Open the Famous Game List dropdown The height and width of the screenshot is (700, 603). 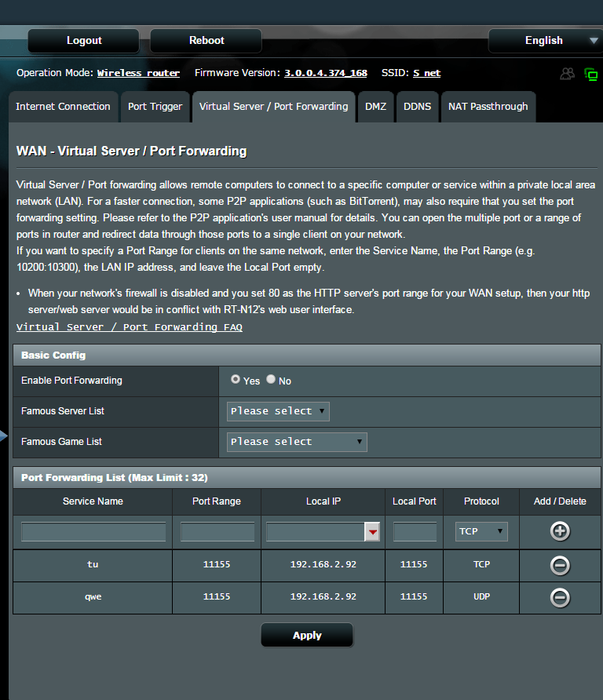coord(297,442)
